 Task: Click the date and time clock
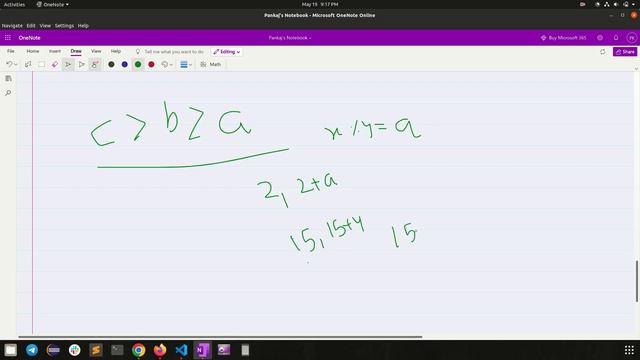(320, 4)
